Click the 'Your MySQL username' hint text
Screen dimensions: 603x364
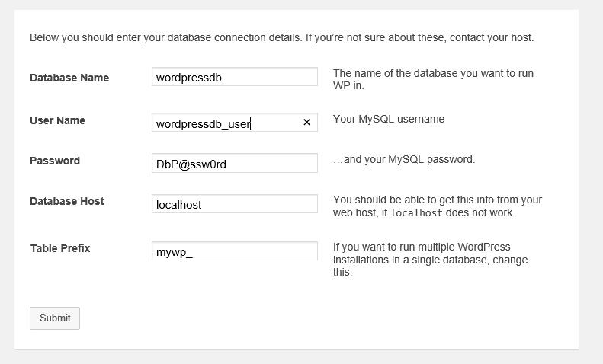click(389, 119)
